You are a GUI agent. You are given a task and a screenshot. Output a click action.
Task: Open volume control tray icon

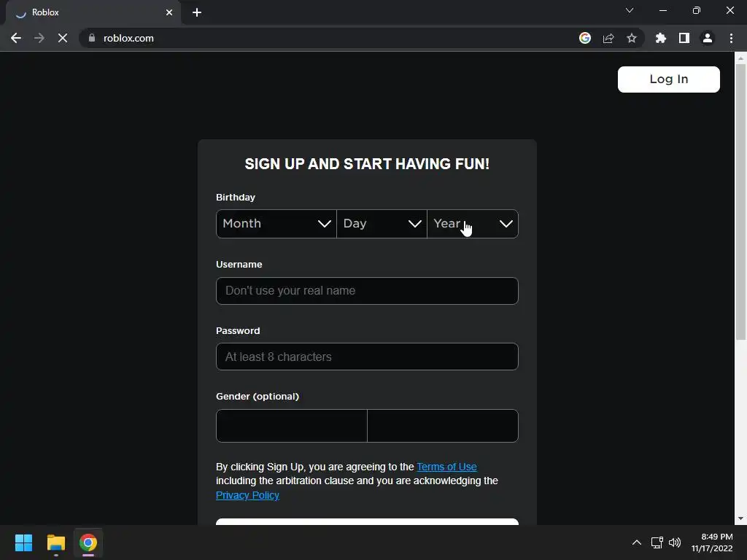[x=675, y=542]
